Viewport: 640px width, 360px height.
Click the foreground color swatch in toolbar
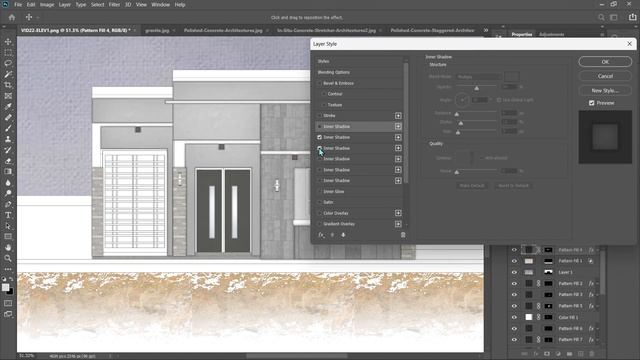6,287
